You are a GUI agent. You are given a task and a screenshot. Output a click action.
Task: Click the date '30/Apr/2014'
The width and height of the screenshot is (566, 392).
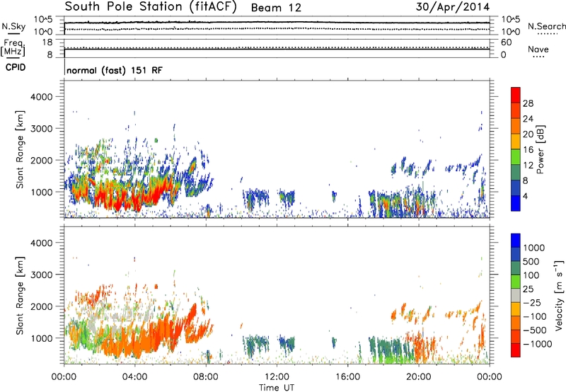pyautogui.click(x=453, y=7)
